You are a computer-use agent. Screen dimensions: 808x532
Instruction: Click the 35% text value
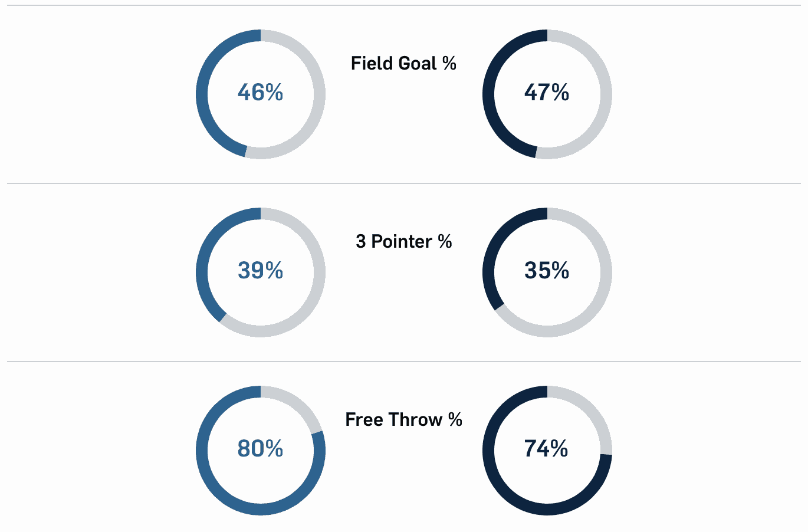tap(547, 271)
